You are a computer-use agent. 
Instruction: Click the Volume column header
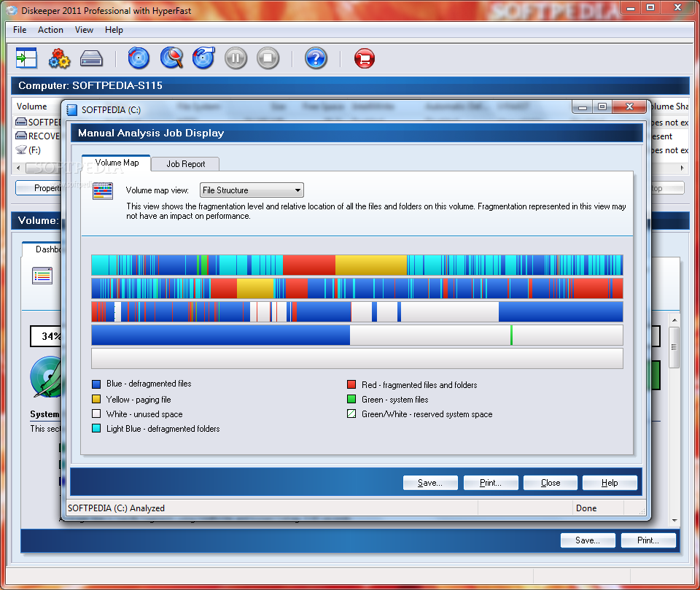click(31, 106)
